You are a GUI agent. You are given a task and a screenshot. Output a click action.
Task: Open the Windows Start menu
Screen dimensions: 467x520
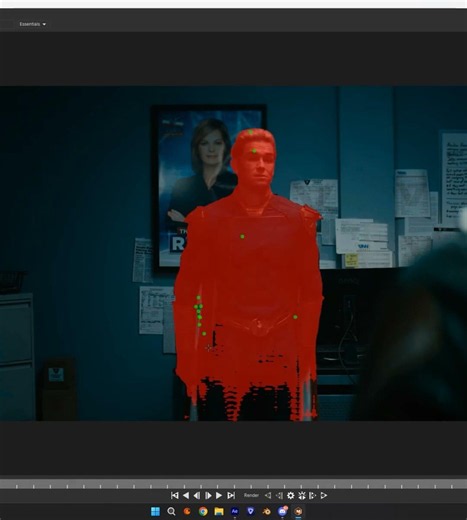coord(155,511)
